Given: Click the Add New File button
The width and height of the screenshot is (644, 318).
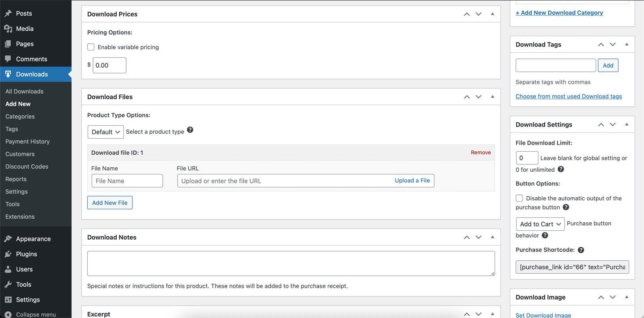Looking at the screenshot, I should pyautogui.click(x=110, y=203).
